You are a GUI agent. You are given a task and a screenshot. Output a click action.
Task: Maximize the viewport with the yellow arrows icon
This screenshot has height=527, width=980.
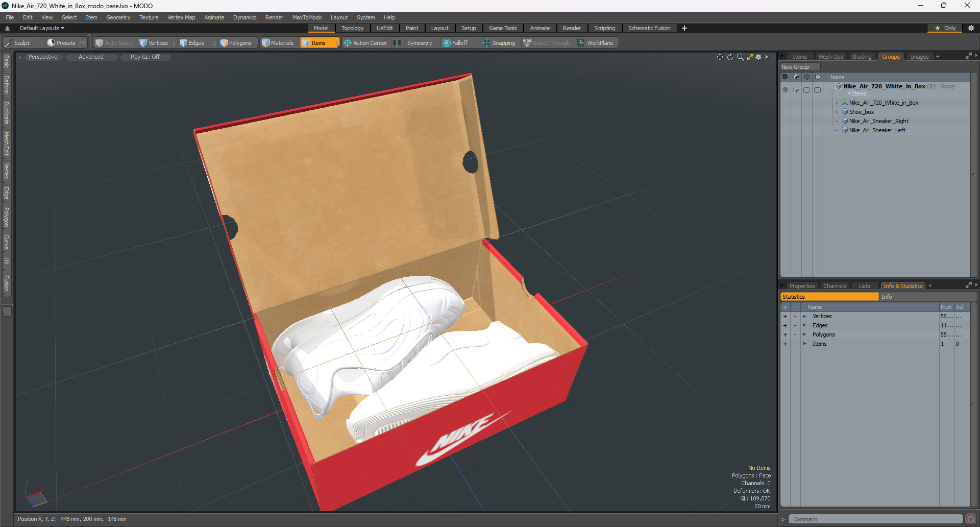[750, 57]
